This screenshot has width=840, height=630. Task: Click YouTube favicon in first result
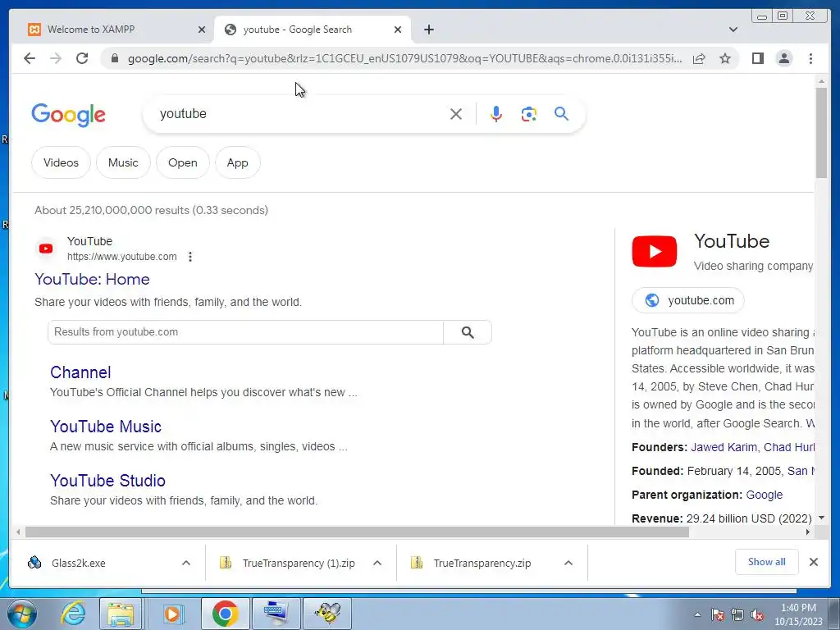click(x=46, y=249)
